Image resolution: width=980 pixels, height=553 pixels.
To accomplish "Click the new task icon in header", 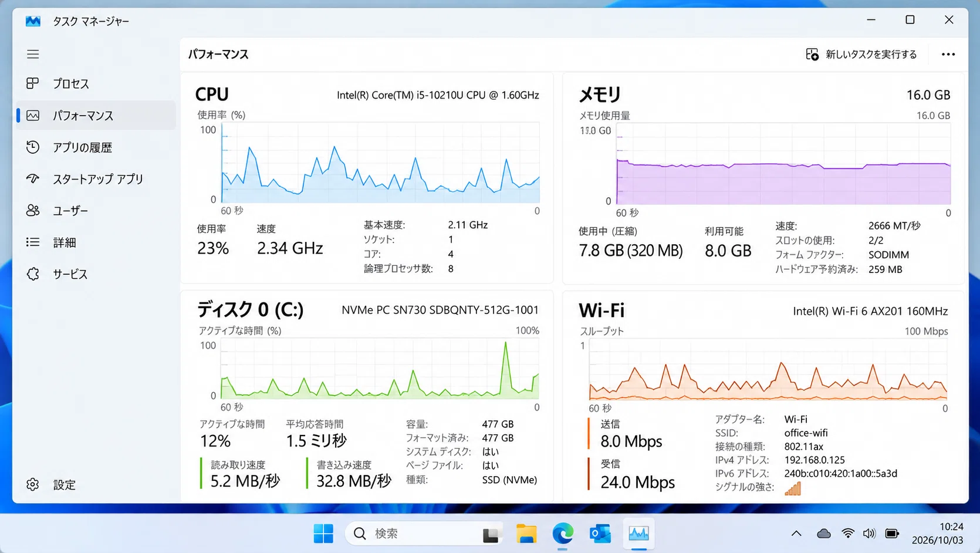I will tap(812, 54).
